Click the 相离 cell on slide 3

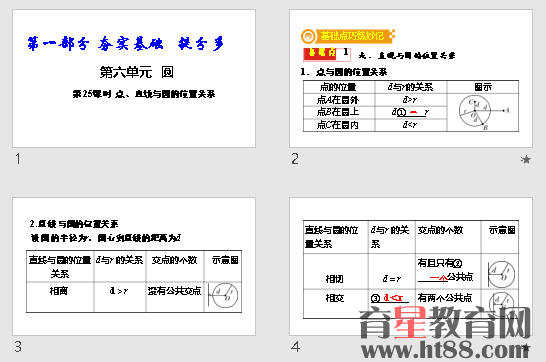[x=60, y=297]
